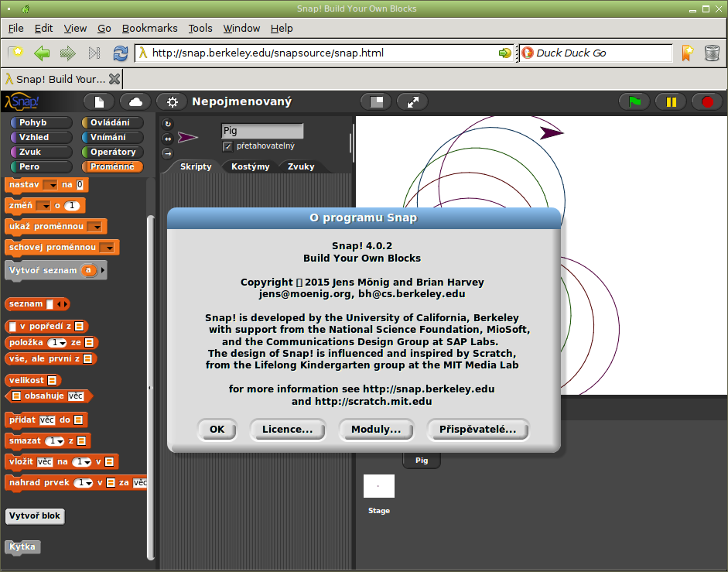Open variable dropdown in nastav block
This screenshot has width=728, height=572.
(50, 185)
